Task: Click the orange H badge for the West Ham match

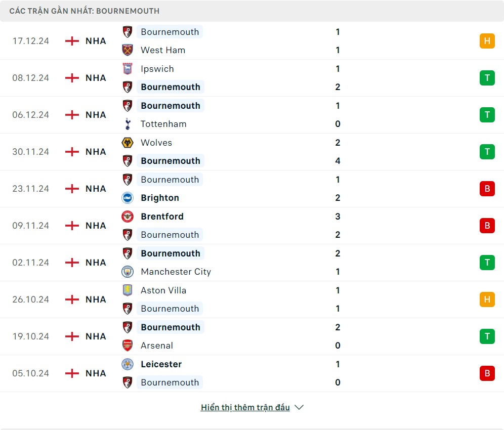Action: coord(487,41)
